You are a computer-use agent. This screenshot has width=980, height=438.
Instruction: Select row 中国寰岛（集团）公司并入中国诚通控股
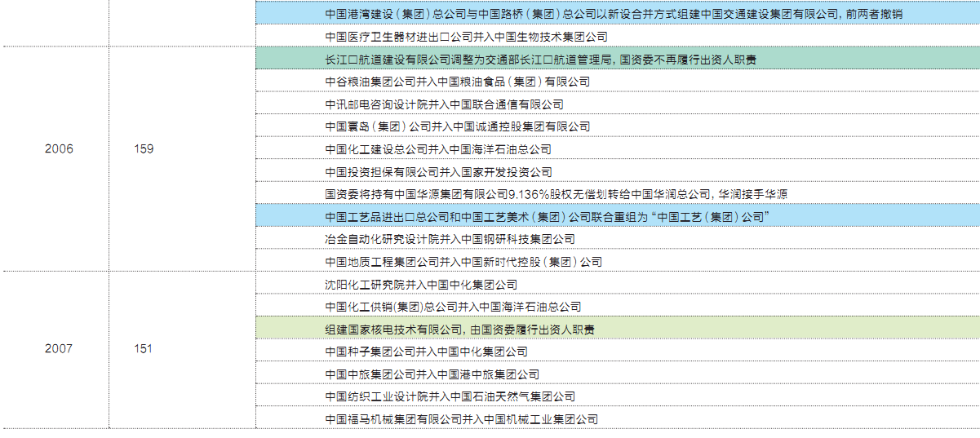coord(618,126)
